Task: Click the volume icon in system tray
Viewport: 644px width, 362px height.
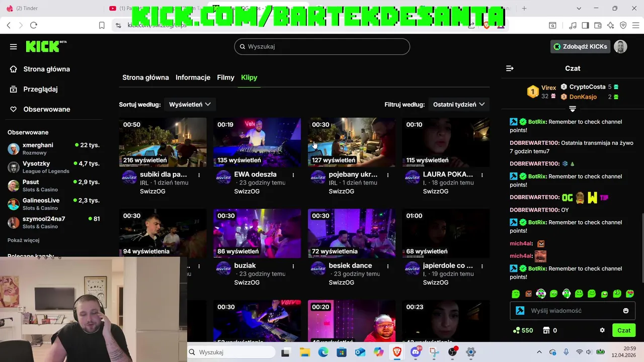Action: (x=590, y=352)
